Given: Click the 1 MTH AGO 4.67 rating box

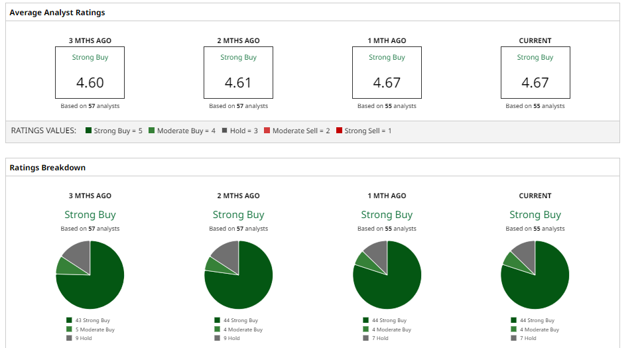Looking at the screenshot, I should (387, 73).
